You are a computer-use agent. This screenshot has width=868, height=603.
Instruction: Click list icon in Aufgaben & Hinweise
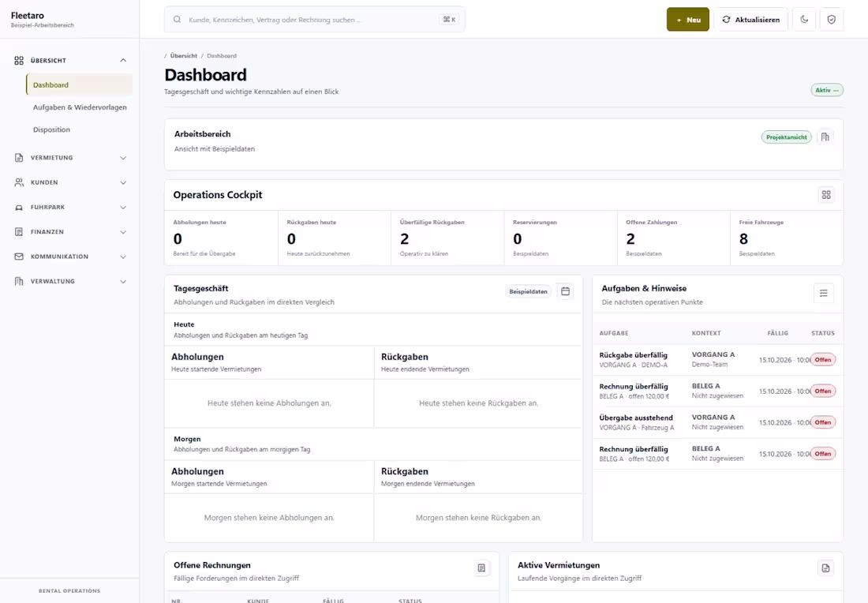coord(824,293)
